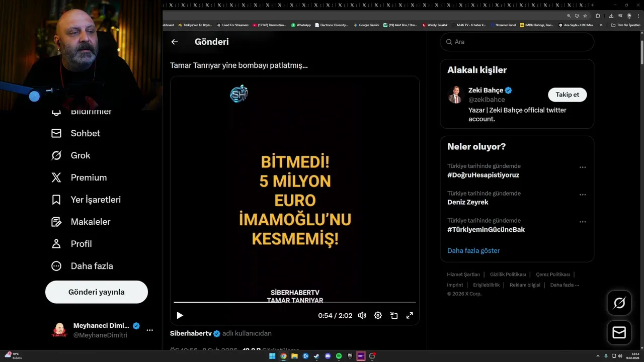Open trend Deniz Zeyrek
This screenshot has width=644, height=362.
[468, 202]
